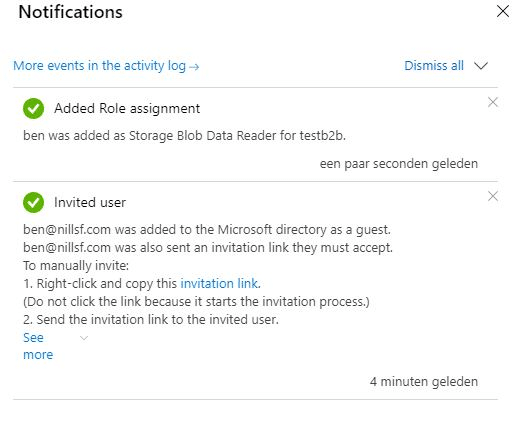
Task: Click the green check icon for Added Role assignment
Action: (x=33, y=108)
